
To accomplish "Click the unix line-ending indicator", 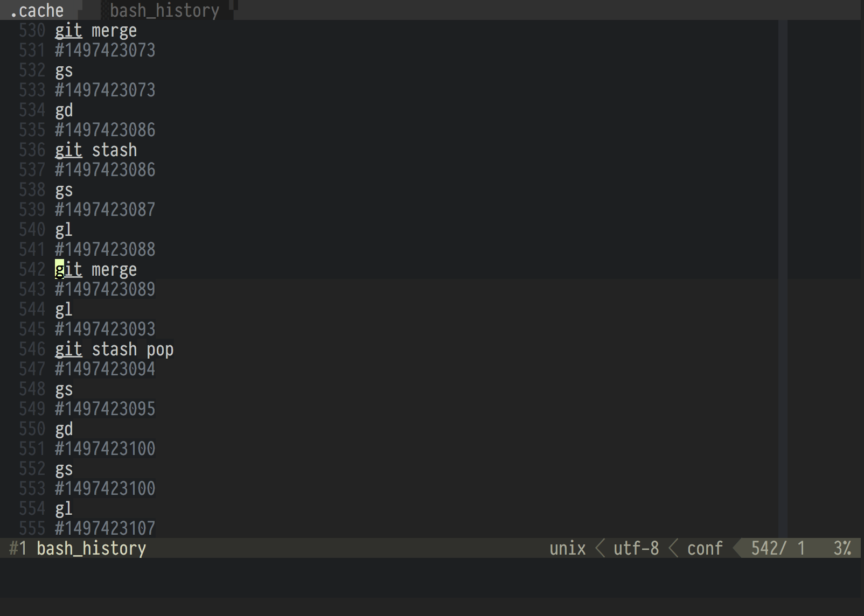I will 567,548.
